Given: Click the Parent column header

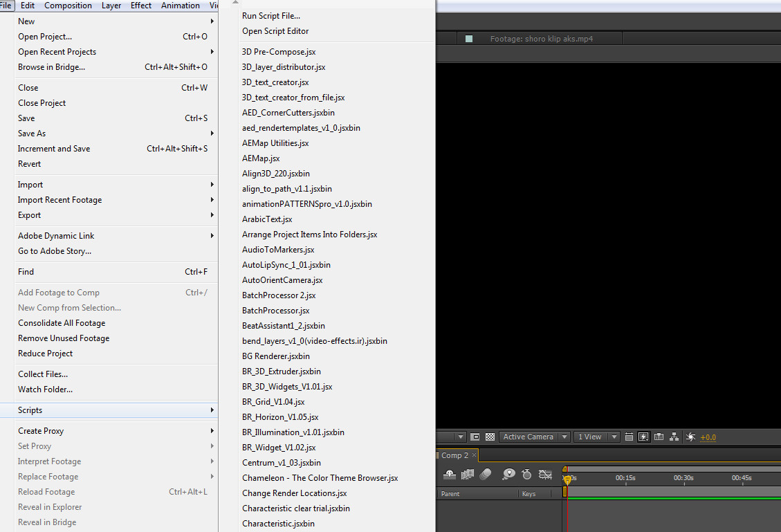Looking at the screenshot, I should click(x=450, y=494).
